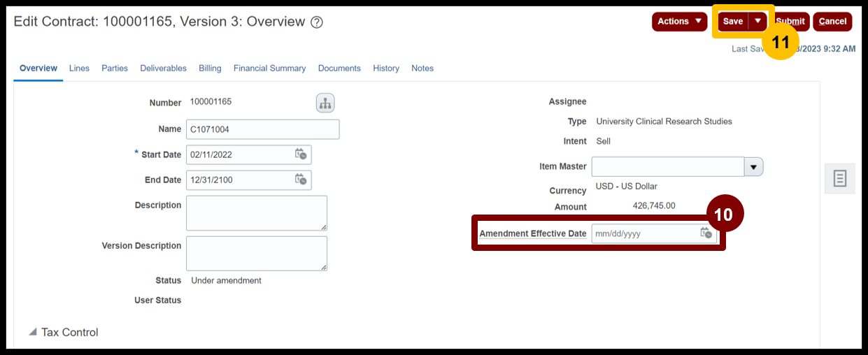The height and width of the screenshot is (355, 868).
Task: Switch to the Overview tab
Action: coord(38,68)
